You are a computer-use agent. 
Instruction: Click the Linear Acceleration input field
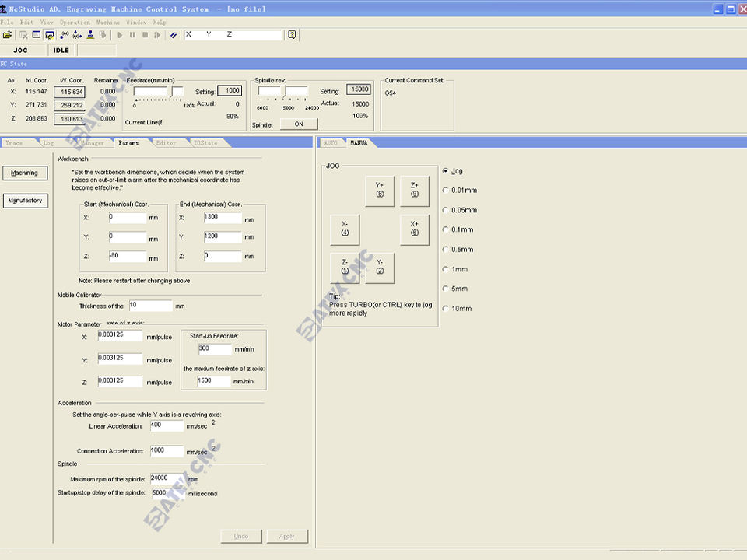pos(167,426)
